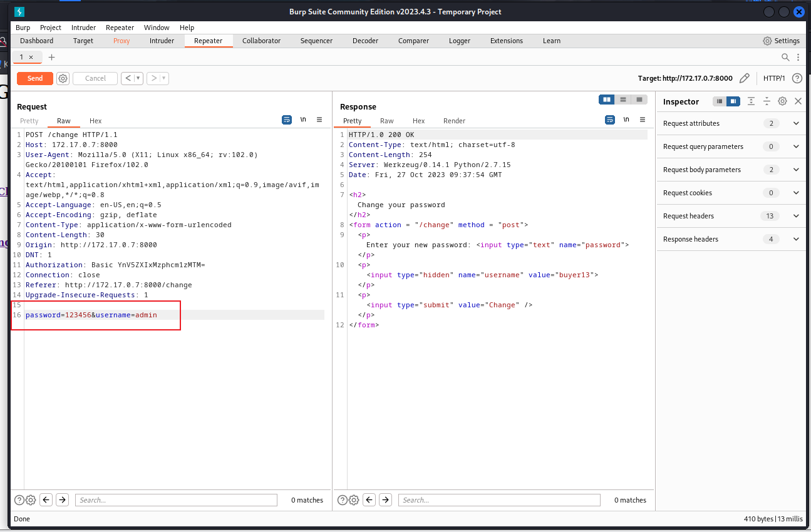Toggle response word wrap icon

point(610,120)
